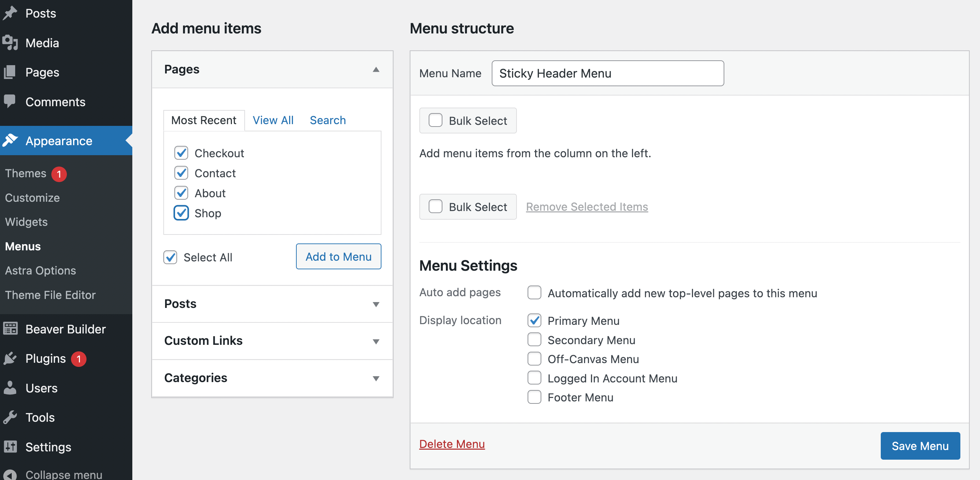The image size is (980, 480).
Task: Toggle the Shop page checkbox
Action: (x=181, y=213)
